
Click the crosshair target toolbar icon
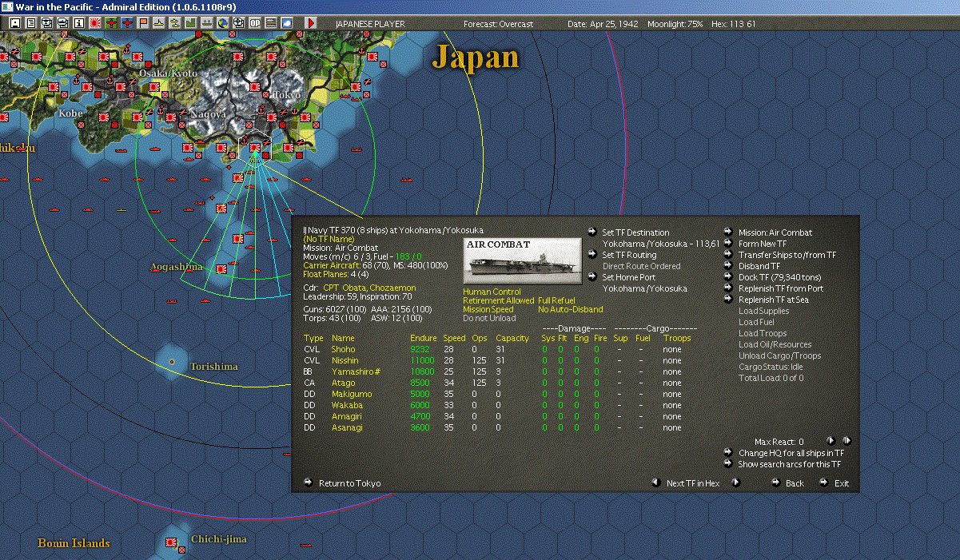pyautogui.click(x=239, y=23)
